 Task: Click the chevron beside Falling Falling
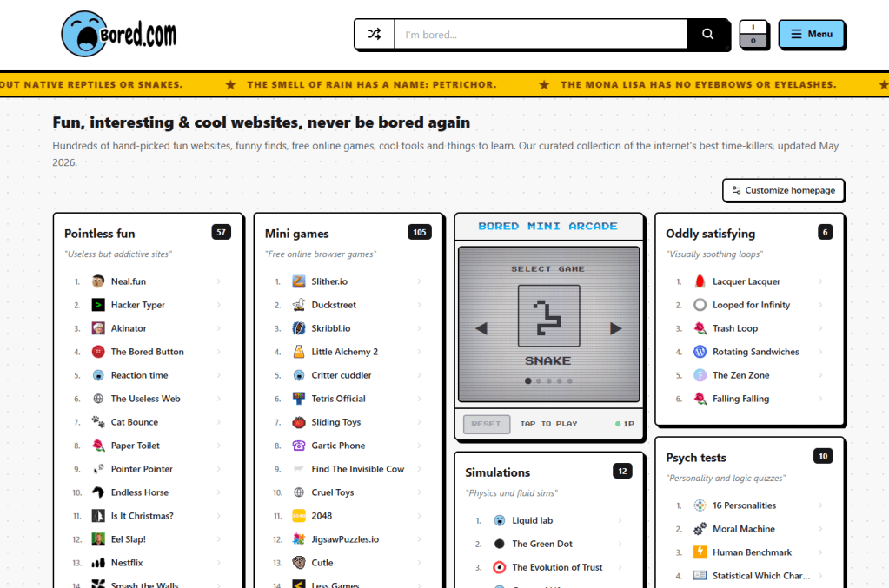pos(820,399)
